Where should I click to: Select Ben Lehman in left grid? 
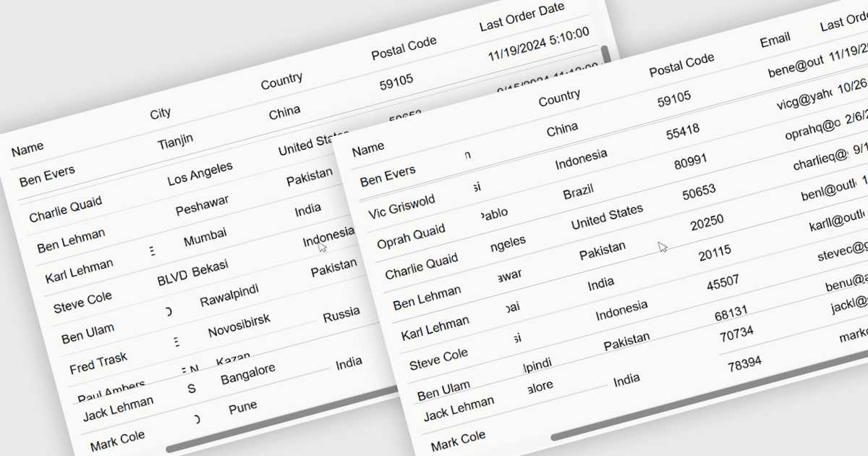pyautogui.click(x=71, y=240)
